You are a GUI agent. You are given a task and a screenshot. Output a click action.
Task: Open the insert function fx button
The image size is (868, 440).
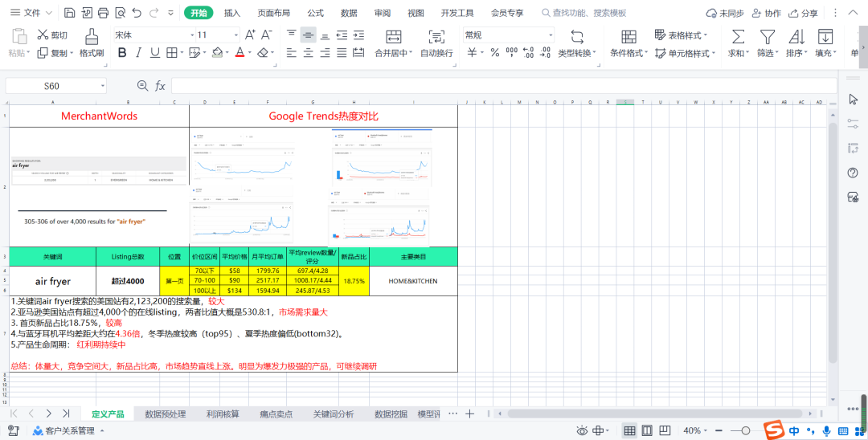coord(160,86)
